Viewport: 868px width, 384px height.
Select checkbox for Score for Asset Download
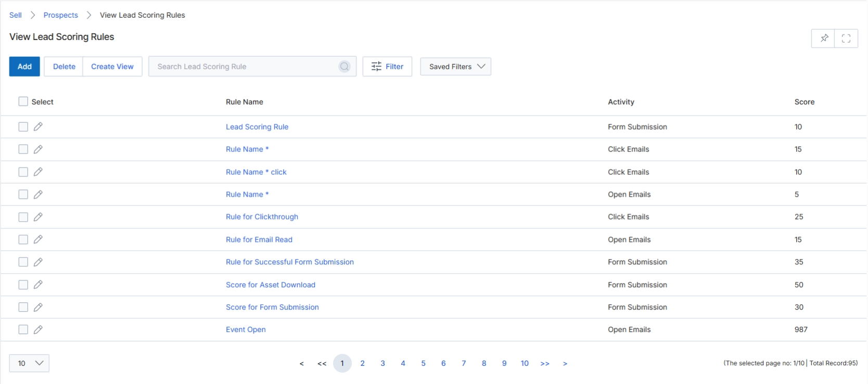[x=23, y=285]
